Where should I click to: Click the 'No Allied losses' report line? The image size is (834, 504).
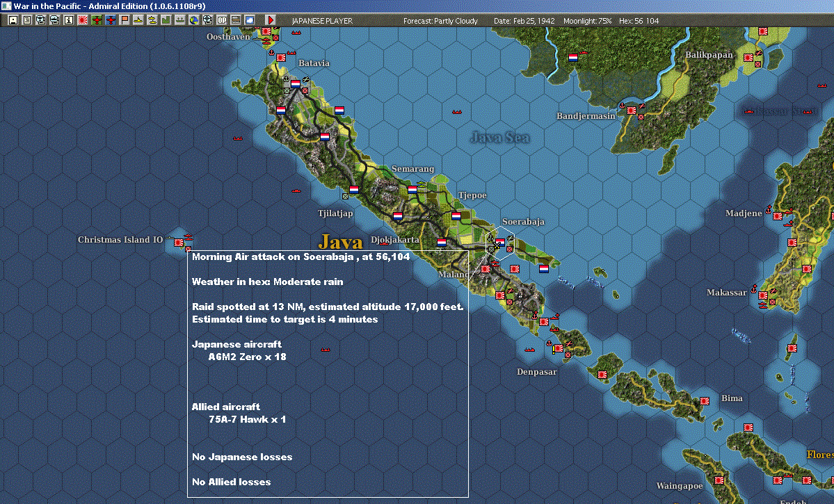pyautogui.click(x=232, y=482)
